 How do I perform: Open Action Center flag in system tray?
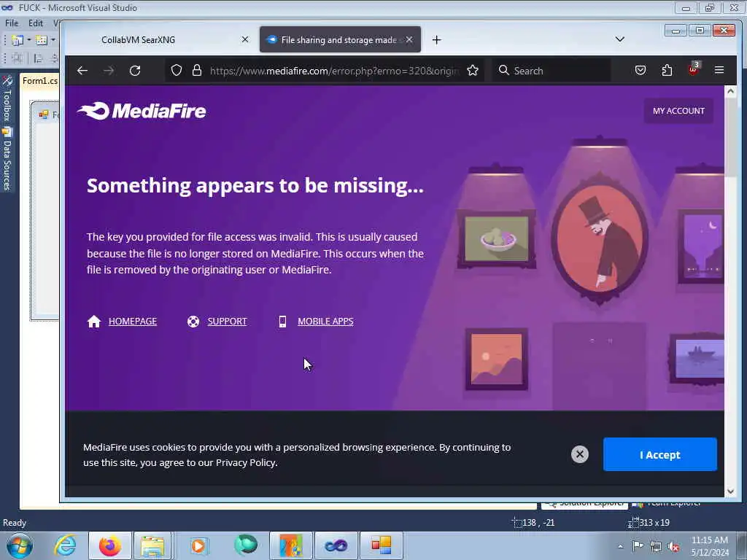[638, 546]
